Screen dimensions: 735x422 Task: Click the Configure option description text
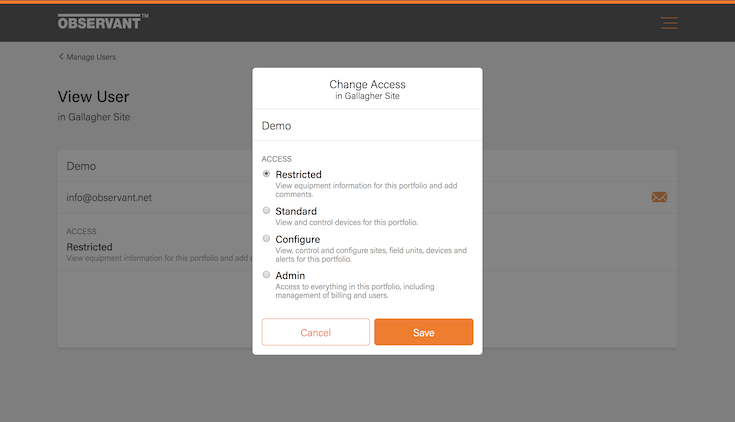[x=370, y=255]
